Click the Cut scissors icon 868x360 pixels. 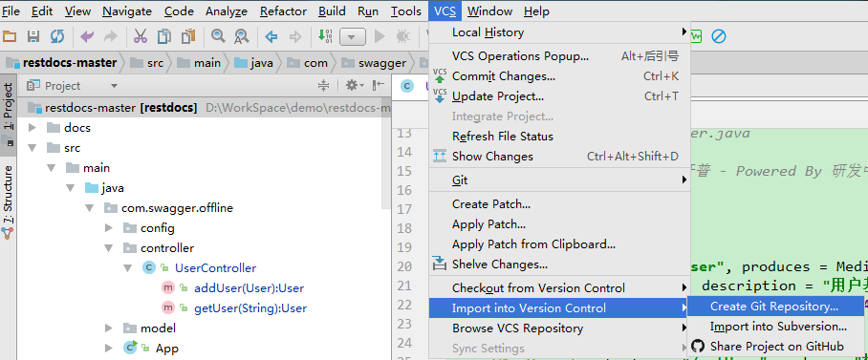(141, 36)
